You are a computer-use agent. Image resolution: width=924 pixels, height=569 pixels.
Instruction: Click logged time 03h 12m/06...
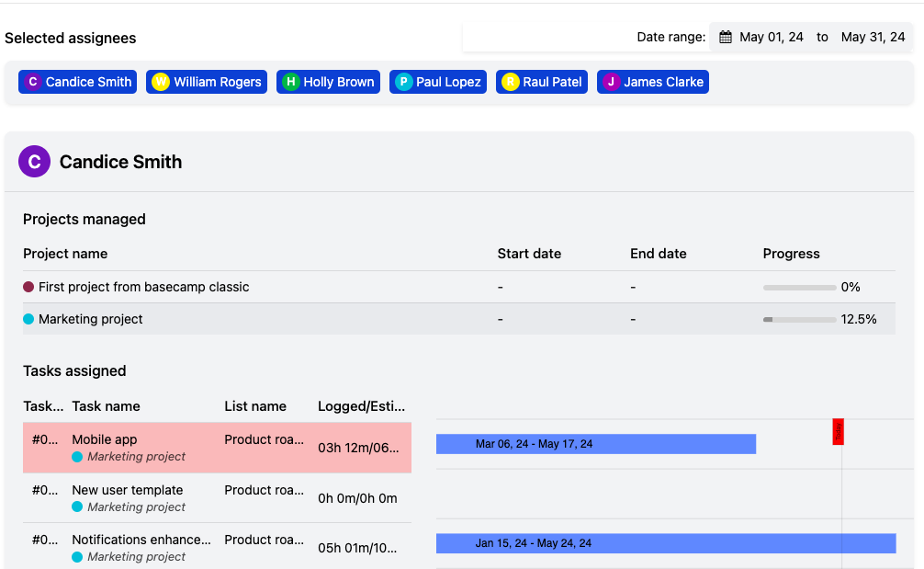[358, 448]
